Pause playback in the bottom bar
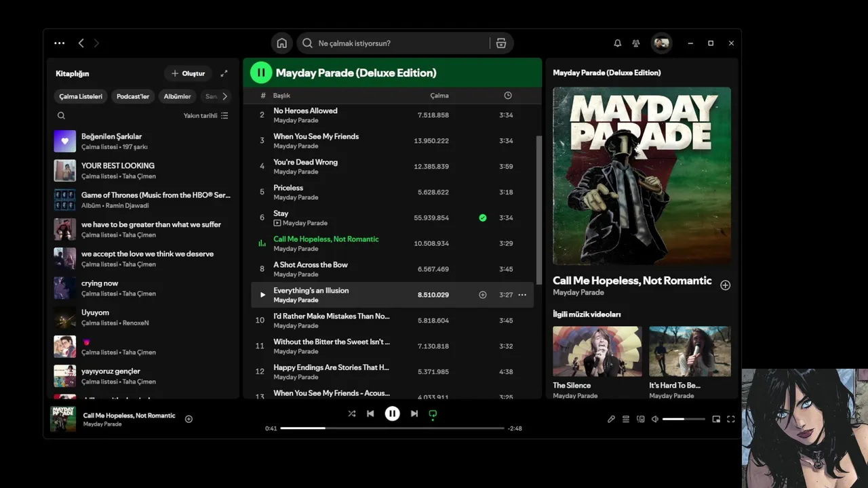This screenshot has height=488, width=868. point(392,413)
